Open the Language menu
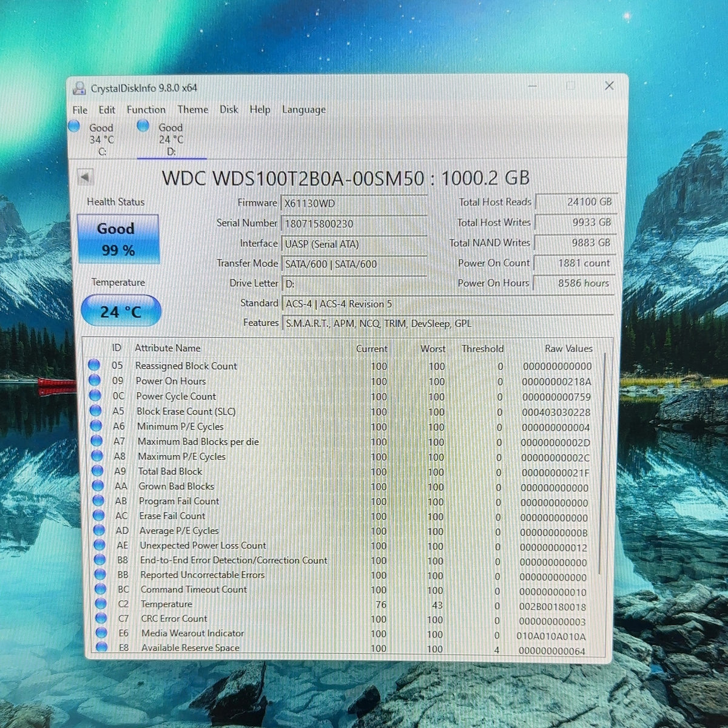 [x=304, y=110]
